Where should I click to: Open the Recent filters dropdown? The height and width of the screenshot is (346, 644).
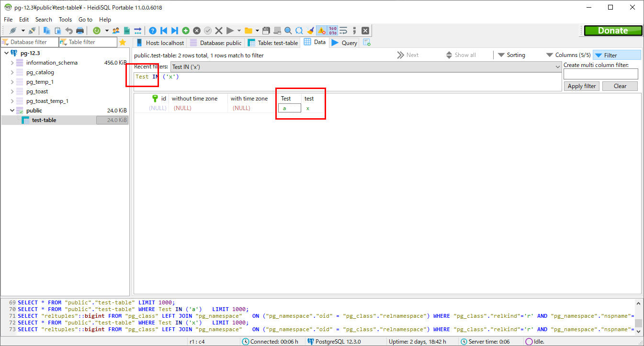tap(557, 66)
